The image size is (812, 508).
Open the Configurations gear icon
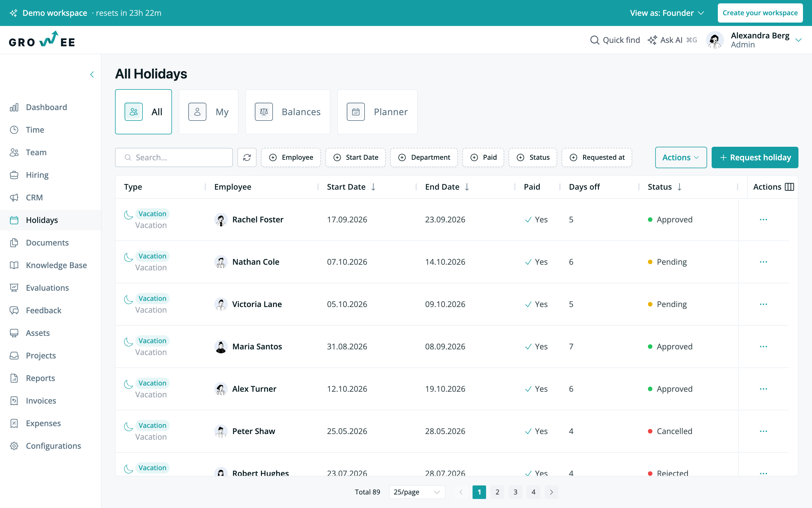click(x=14, y=446)
